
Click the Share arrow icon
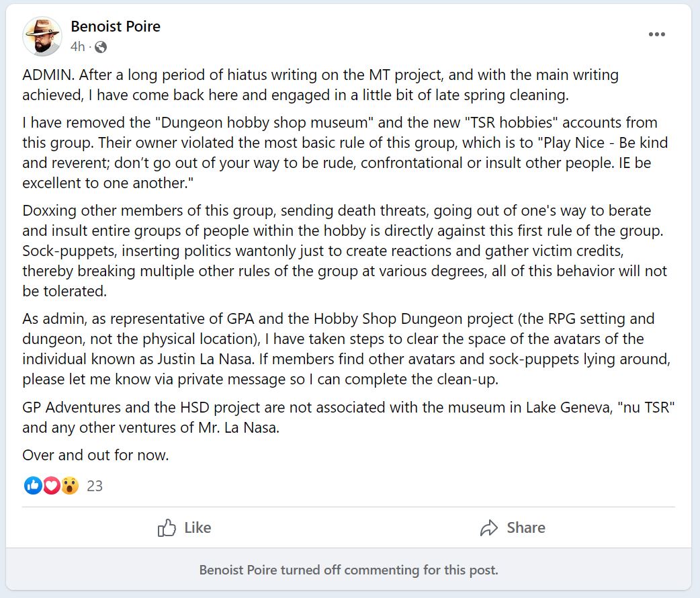coord(489,528)
